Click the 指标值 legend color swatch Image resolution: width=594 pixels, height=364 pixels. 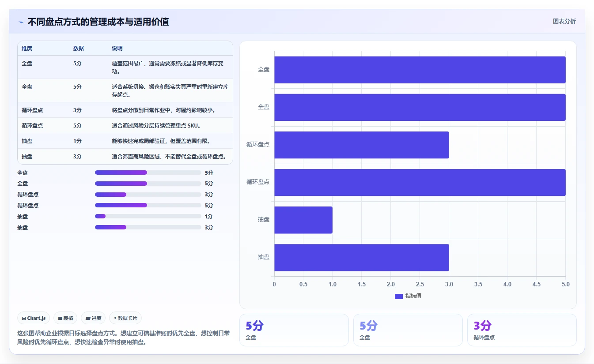[x=398, y=296]
